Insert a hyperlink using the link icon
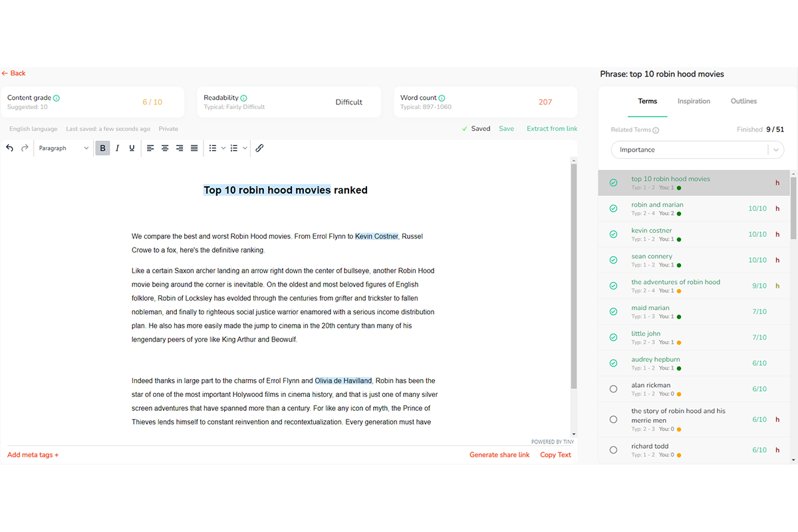798x532 pixels. point(259,148)
